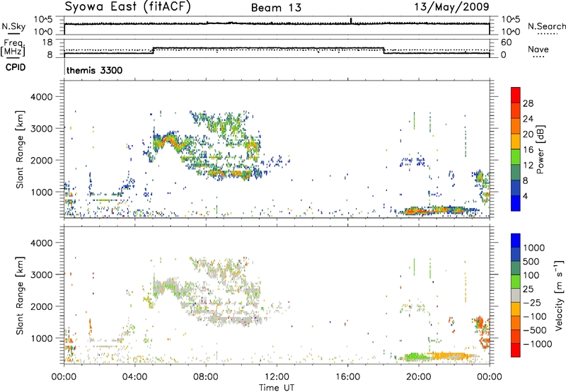566x392 pixels.
Task: Click the '16:00' time tick label
Action: pyautogui.click(x=347, y=377)
